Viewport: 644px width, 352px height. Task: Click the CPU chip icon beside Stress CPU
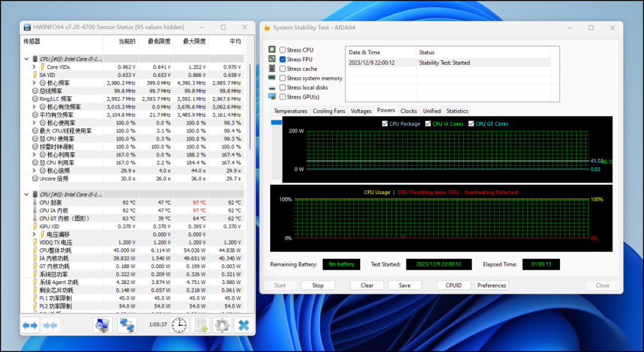point(272,49)
